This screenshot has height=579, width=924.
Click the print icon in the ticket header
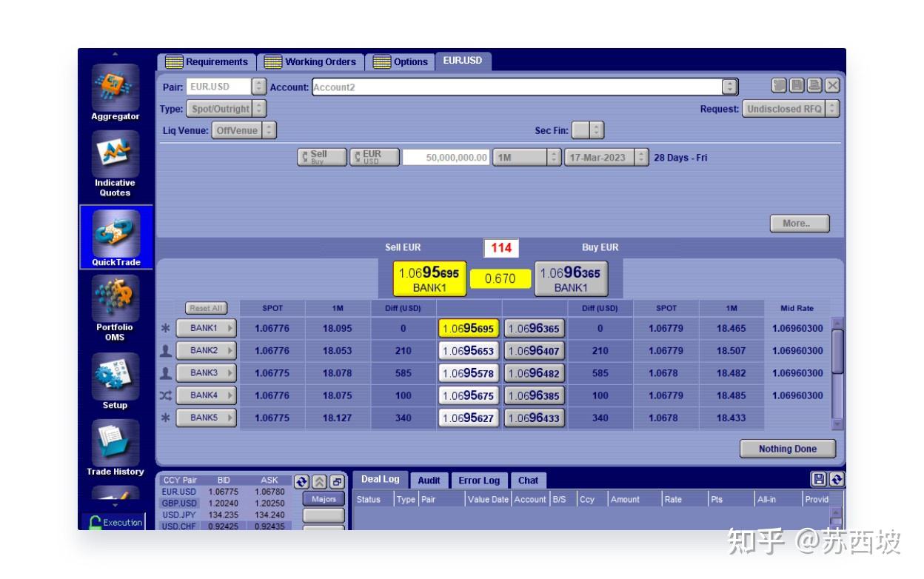click(814, 86)
